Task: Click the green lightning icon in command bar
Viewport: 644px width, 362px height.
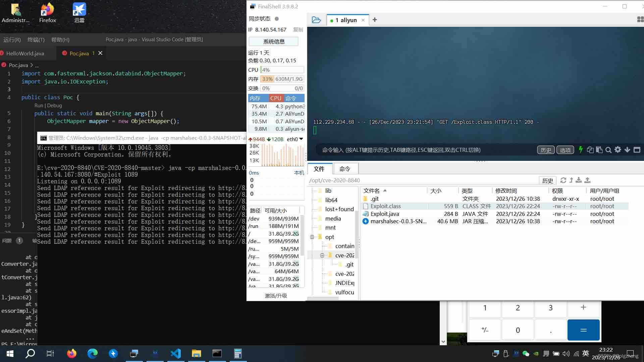Action: [x=581, y=150]
